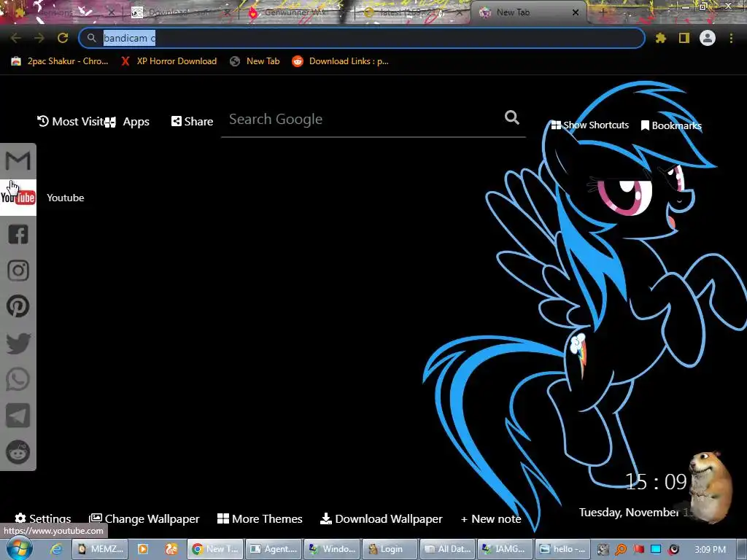Reload the page with the refresh icon
The image size is (747, 560).
pyautogui.click(x=63, y=38)
